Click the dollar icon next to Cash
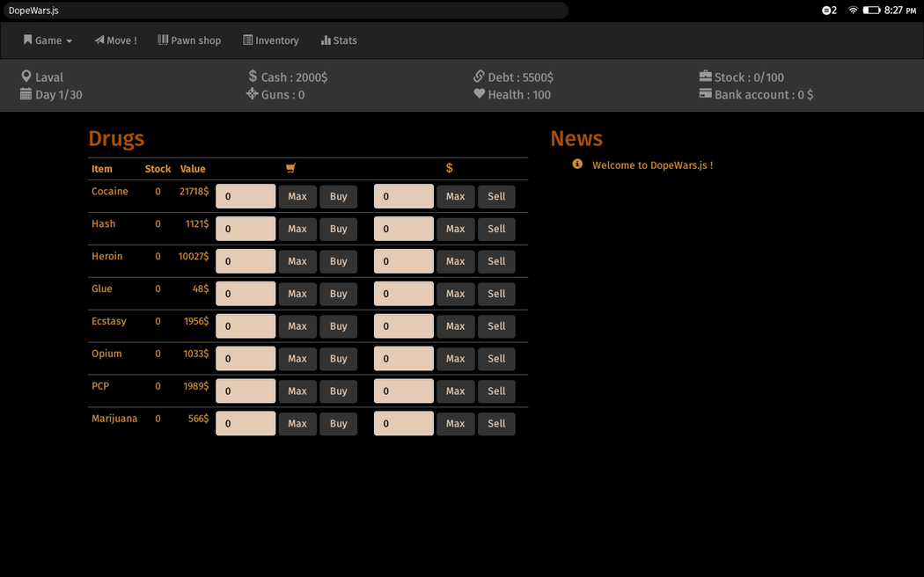Image resolution: width=924 pixels, height=577 pixels. click(x=253, y=77)
